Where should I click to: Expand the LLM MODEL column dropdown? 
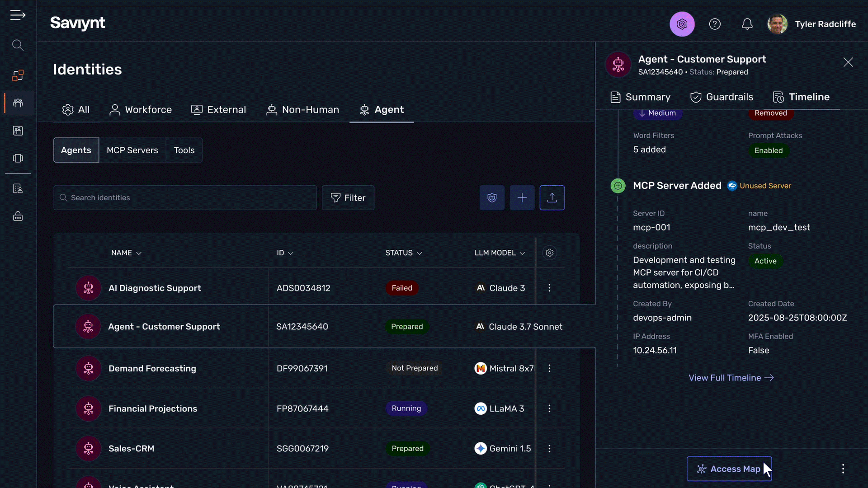[522, 253]
